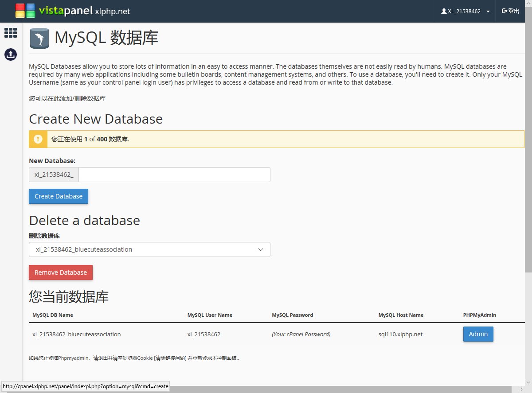The image size is (532, 393).
Task: Click the 删除数据库 label above the dropdown
Action: pos(44,236)
